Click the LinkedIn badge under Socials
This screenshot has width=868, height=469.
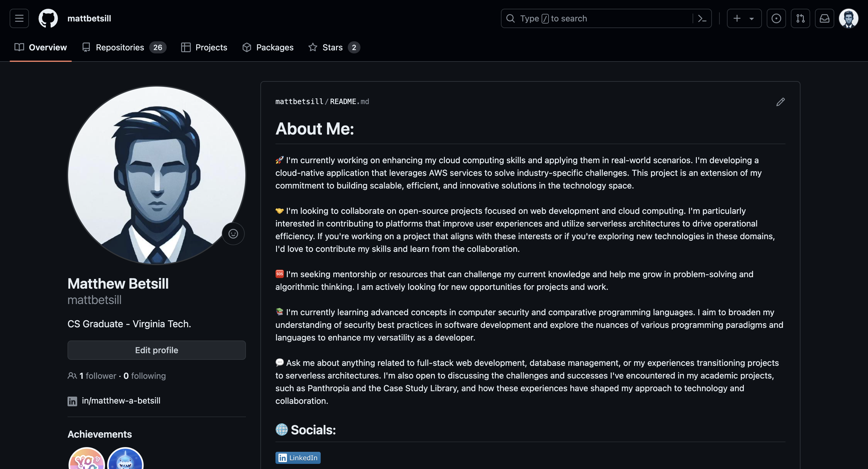tap(298, 458)
